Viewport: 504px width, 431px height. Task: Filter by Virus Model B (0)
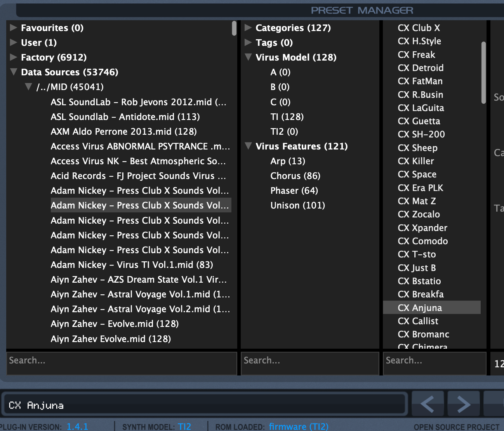(x=280, y=87)
